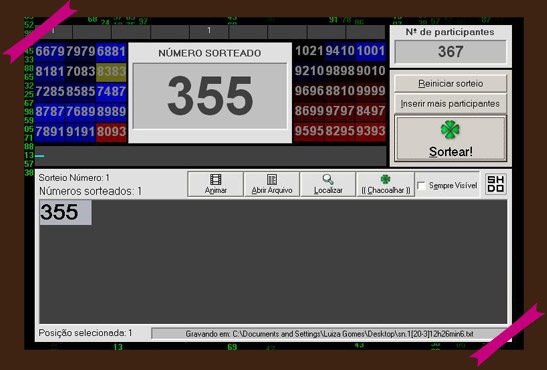Click the red cell 8093
This screenshot has width=547, height=370.
point(111,131)
